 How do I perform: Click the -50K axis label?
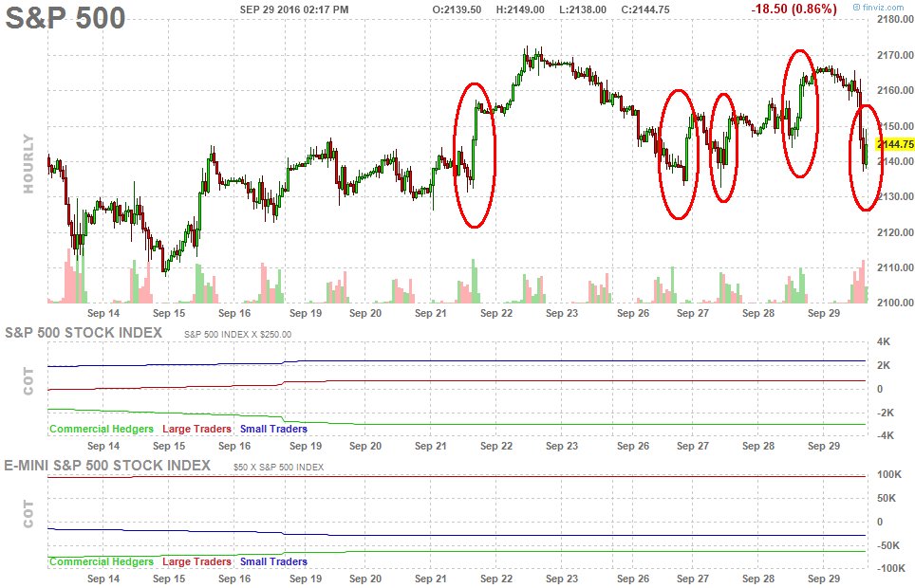(887, 545)
